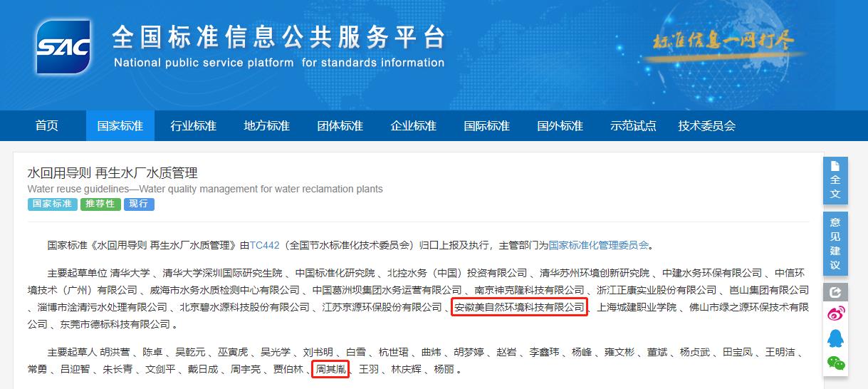Screen dimensions: 868x389
Task: Click the SAC logo icon
Action: point(64,47)
